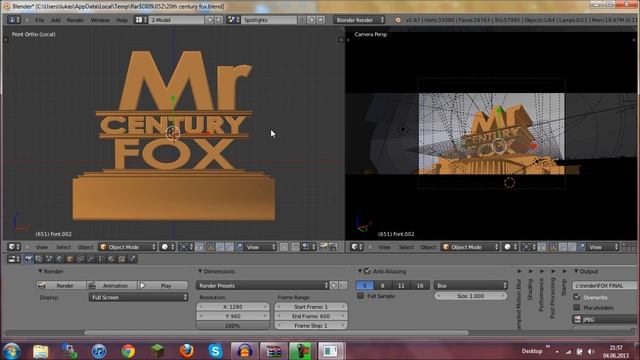The height and width of the screenshot is (360, 640).
Task: Open the Render menu in top bar
Action: click(75, 20)
